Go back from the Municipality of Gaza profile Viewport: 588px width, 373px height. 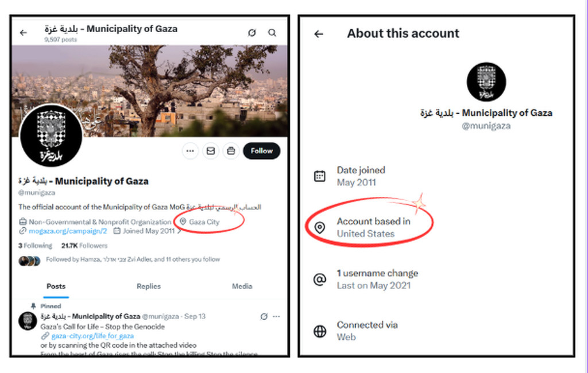(24, 33)
